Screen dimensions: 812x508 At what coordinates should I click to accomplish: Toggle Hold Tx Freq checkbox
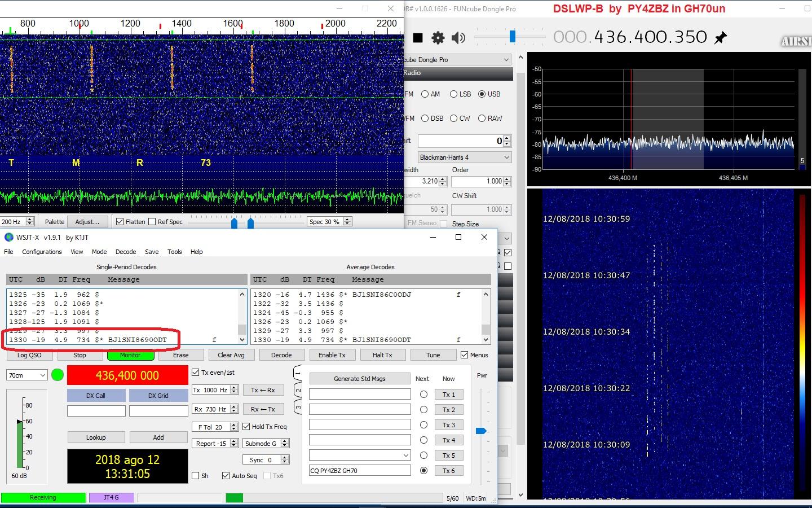pyautogui.click(x=246, y=427)
